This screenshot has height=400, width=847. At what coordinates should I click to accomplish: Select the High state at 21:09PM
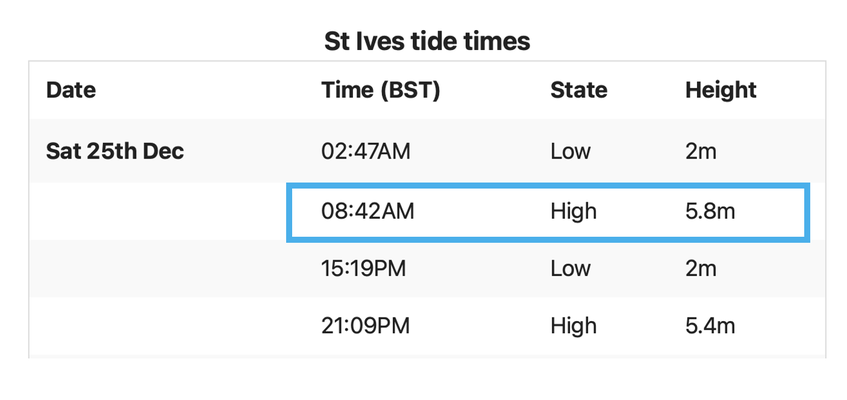point(574,326)
